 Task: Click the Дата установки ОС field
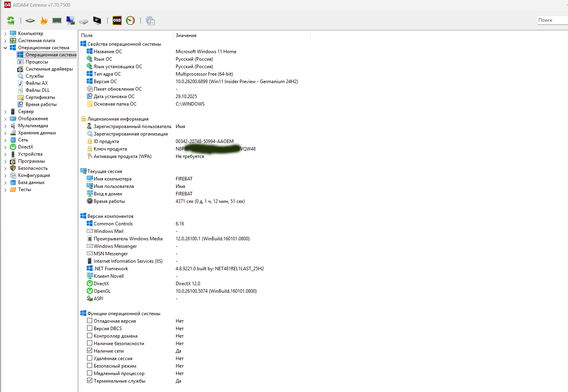tap(195, 97)
